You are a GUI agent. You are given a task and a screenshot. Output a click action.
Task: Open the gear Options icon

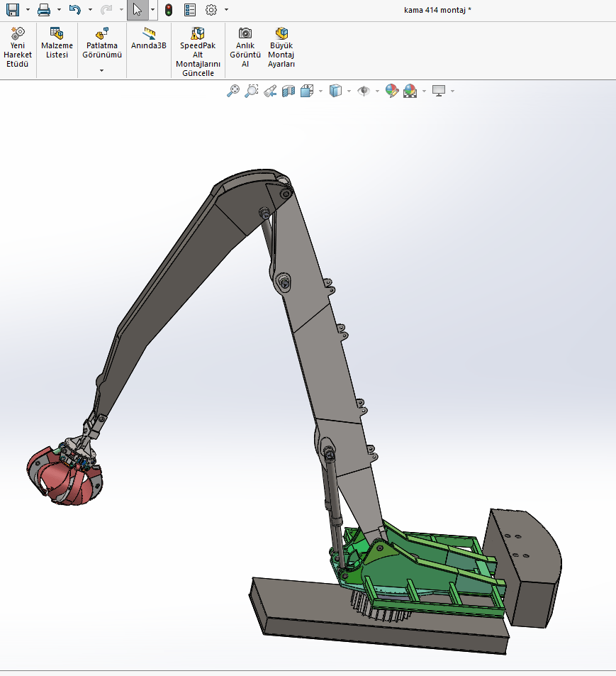click(211, 10)
